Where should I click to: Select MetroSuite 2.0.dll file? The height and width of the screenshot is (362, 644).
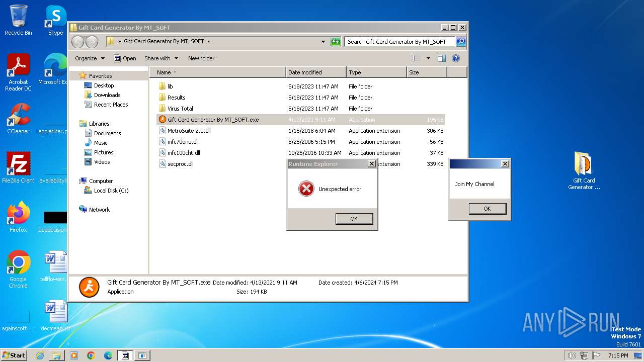click(301, 131)
